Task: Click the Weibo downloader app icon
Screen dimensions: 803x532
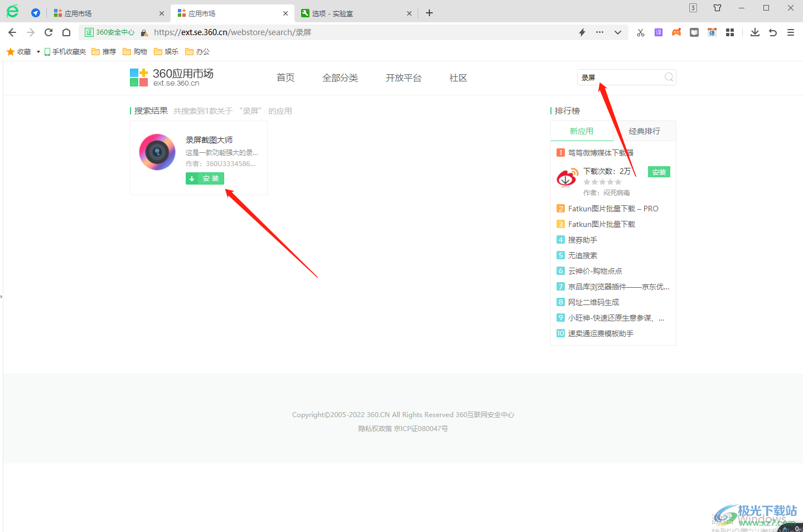Action: click(x=568, y=178)
